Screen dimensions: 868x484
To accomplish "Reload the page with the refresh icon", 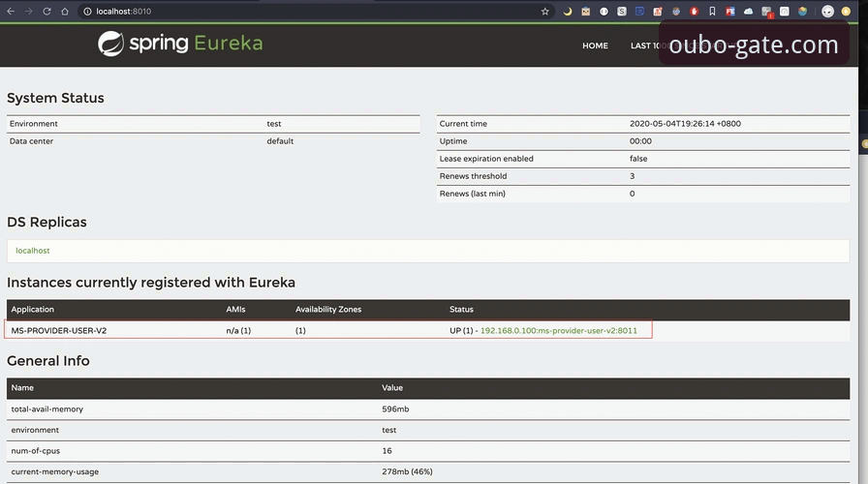I will (x=47, y=11).
